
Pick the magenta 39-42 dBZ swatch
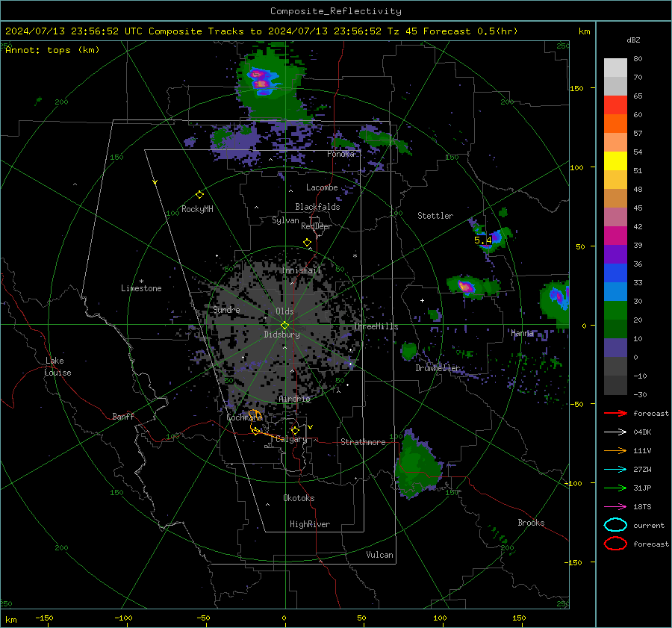coord(615,236)
